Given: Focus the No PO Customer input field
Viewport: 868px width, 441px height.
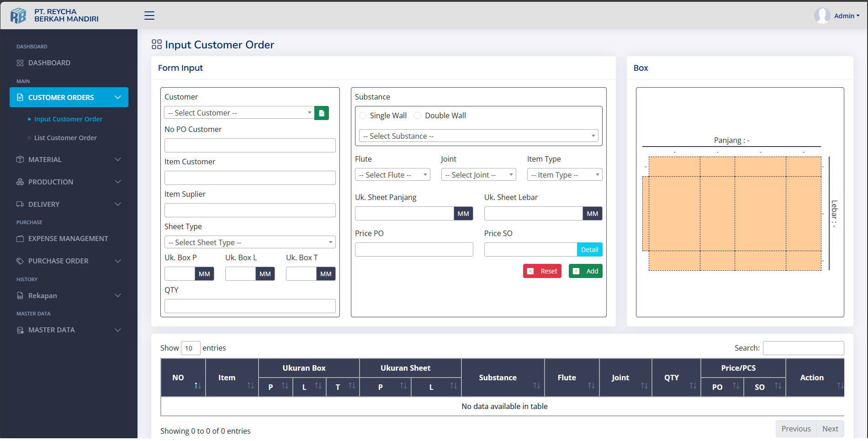Looking at the screenshot, I should tap(250, 146).
